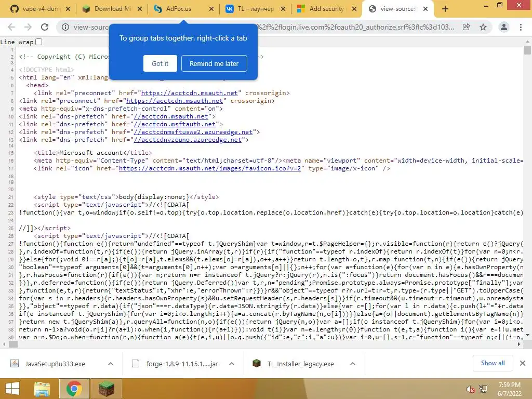Open the clock showing 7:59 PM
Image resolution: width=532 pixels, height=399 pixels.
[x=509, y=389]
